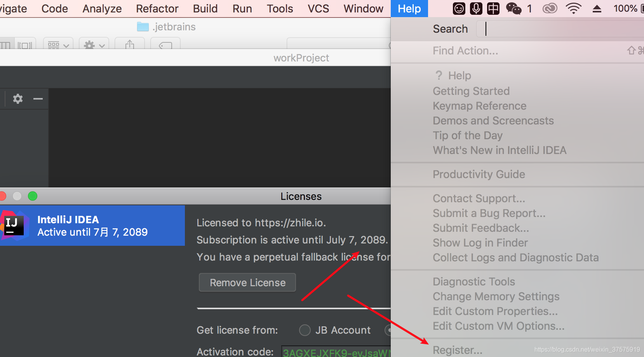Click the eject icon in menu bar

click(597, 9)
